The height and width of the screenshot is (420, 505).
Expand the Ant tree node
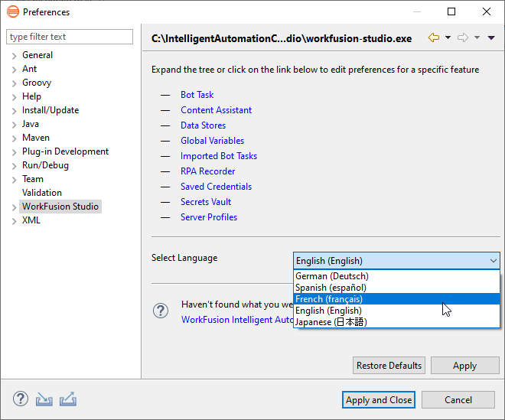[x=14, y=70]
